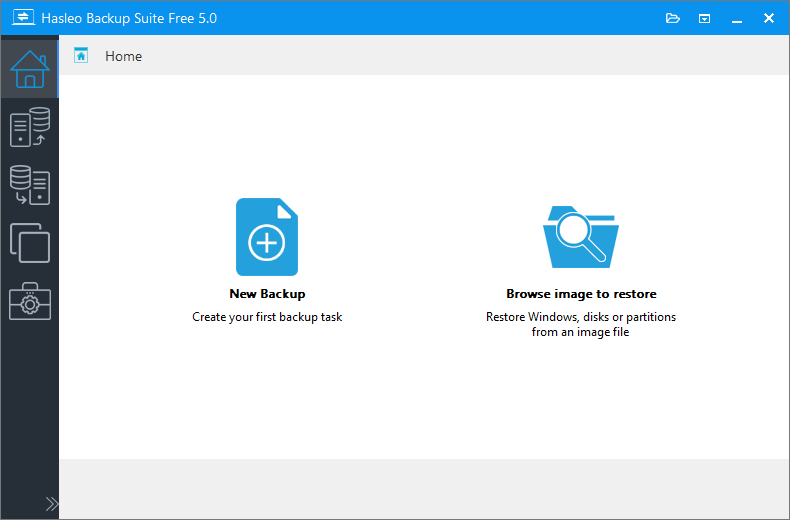Click 'Create your first backup task' text

[267, 317]
